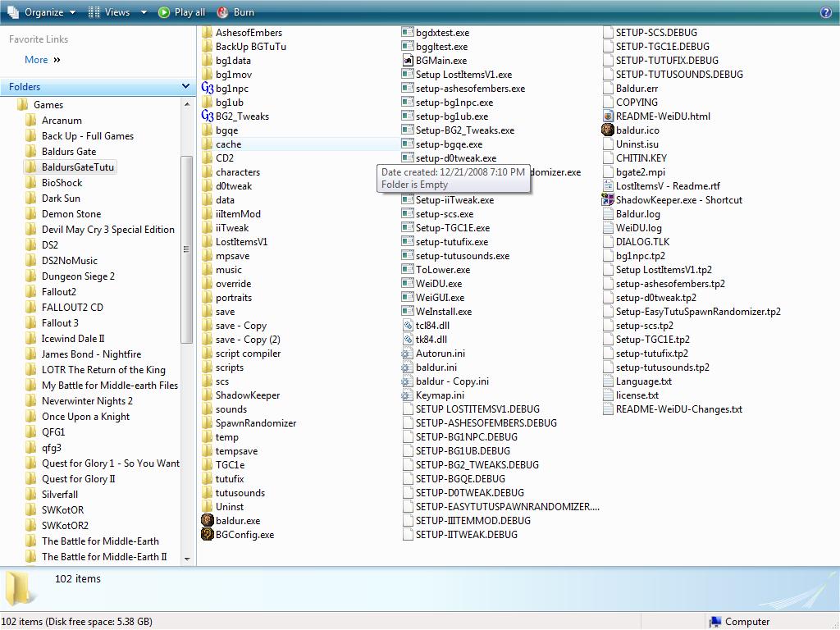This screenshot has width=840, height=630.
Task: Click Play all in toolbar
Action: click(x=181, y=11)
